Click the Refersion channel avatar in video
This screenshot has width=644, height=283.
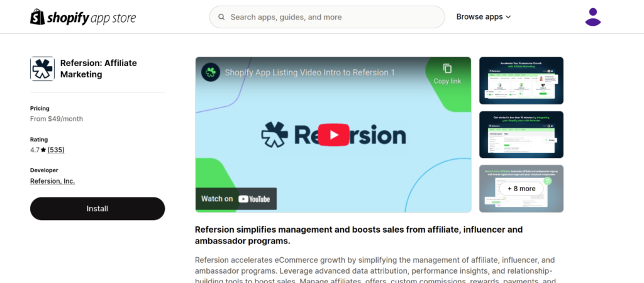point(211,72)
